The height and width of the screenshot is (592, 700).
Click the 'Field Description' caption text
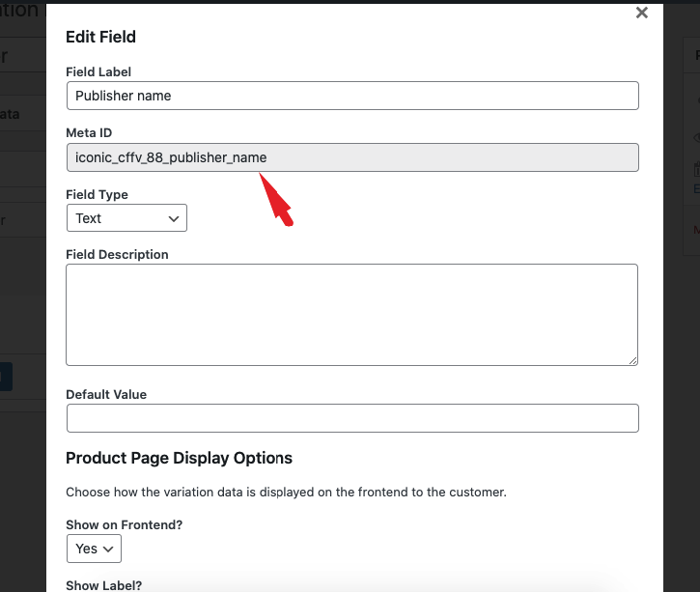[117, 255]
